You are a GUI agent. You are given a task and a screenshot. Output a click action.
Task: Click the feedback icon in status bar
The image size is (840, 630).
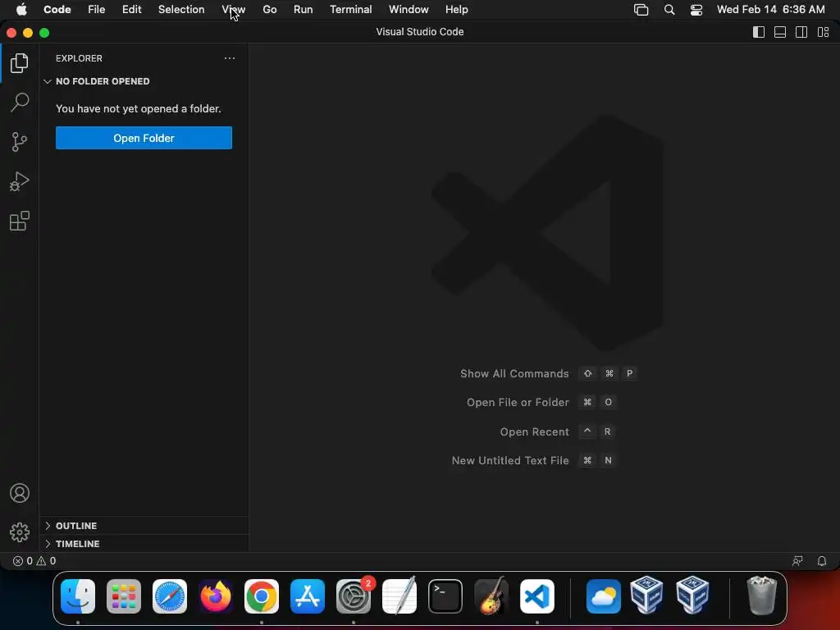tap(797, 561)
